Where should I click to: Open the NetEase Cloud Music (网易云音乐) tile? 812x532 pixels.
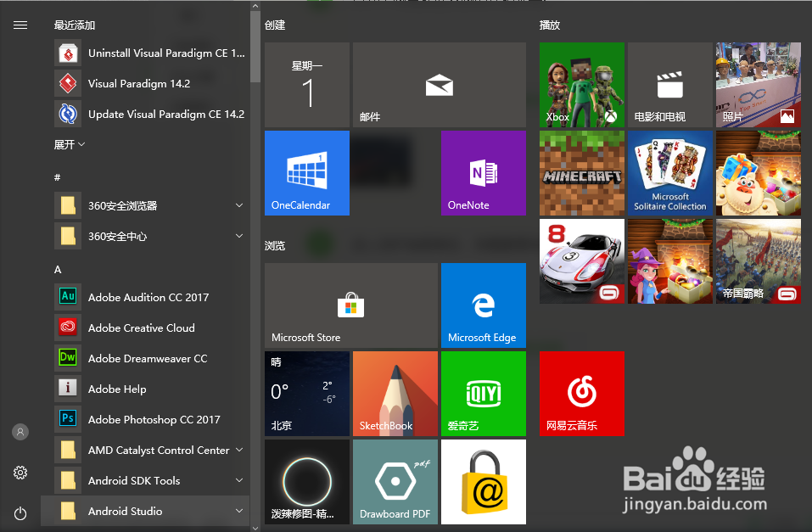pyautogui.click(x=582, y=394)
